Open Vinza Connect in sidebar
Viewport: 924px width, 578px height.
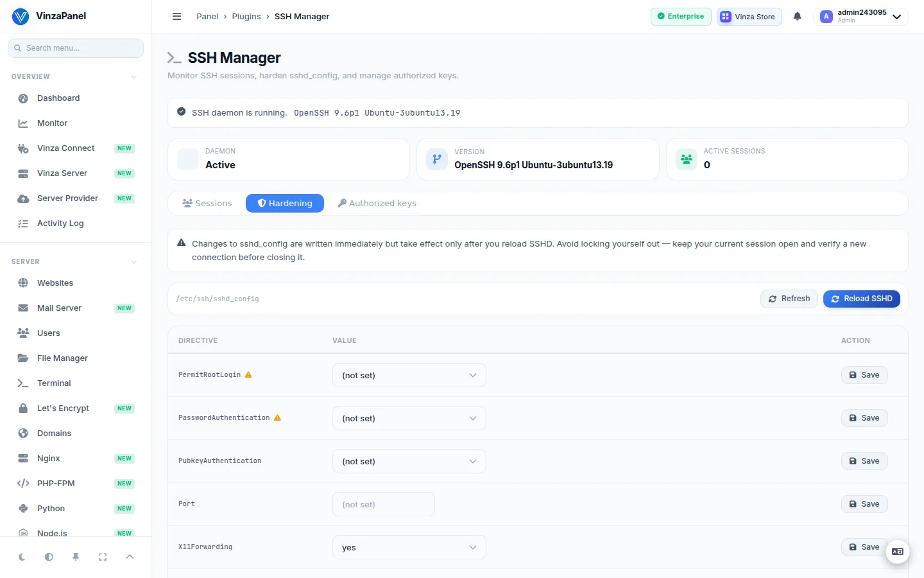pos(76,148)
